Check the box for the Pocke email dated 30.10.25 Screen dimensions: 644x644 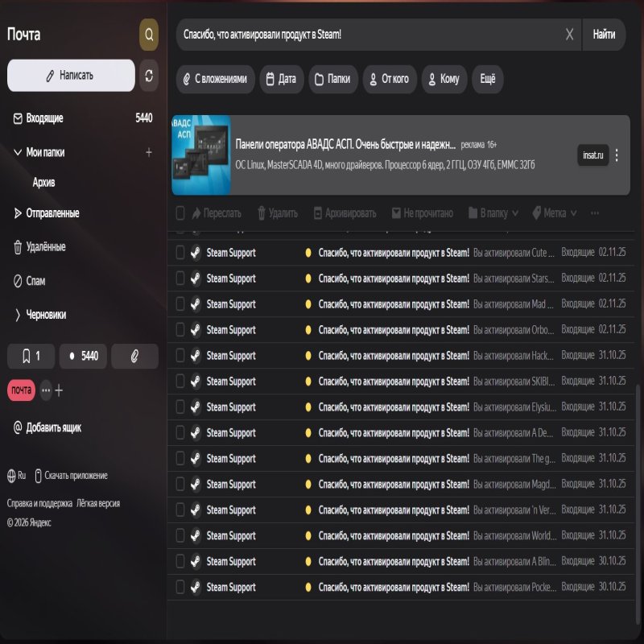pos(180,587)
